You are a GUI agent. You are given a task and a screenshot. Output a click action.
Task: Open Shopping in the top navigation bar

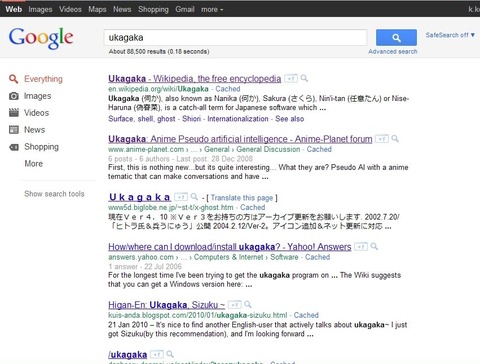tap(153, 9)
